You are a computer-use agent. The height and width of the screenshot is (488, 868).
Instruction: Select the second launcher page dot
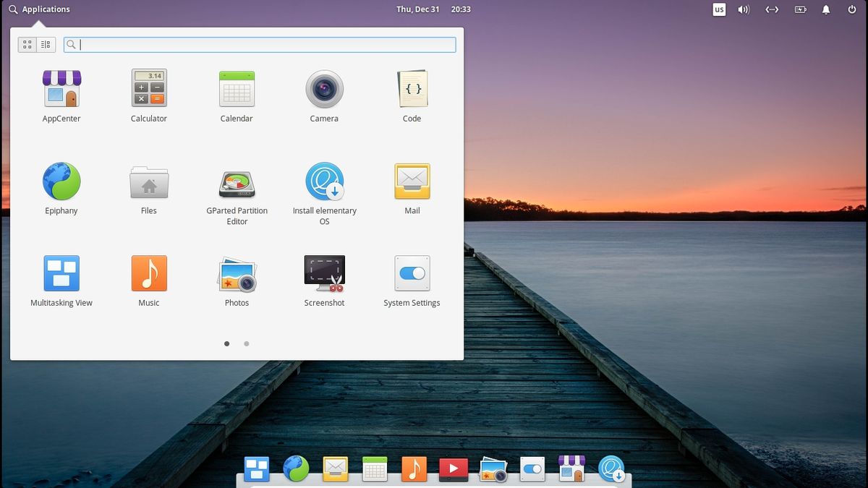247,343
